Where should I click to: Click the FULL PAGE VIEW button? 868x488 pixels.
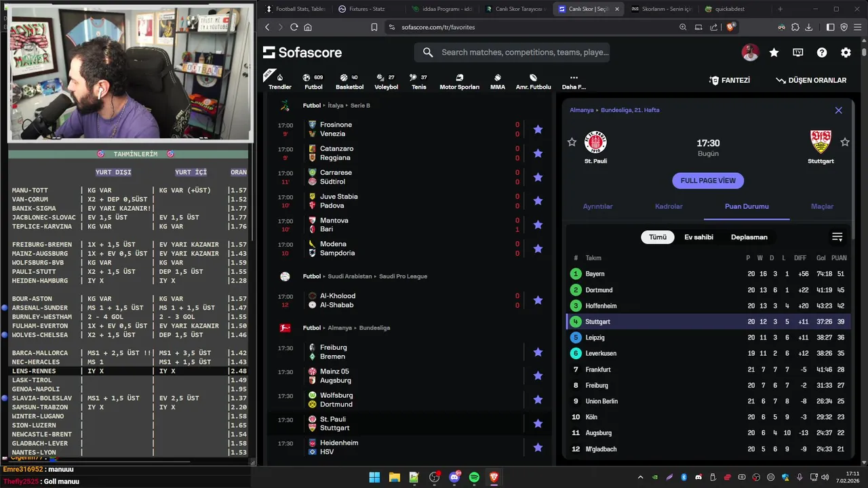tap(708, 180)
